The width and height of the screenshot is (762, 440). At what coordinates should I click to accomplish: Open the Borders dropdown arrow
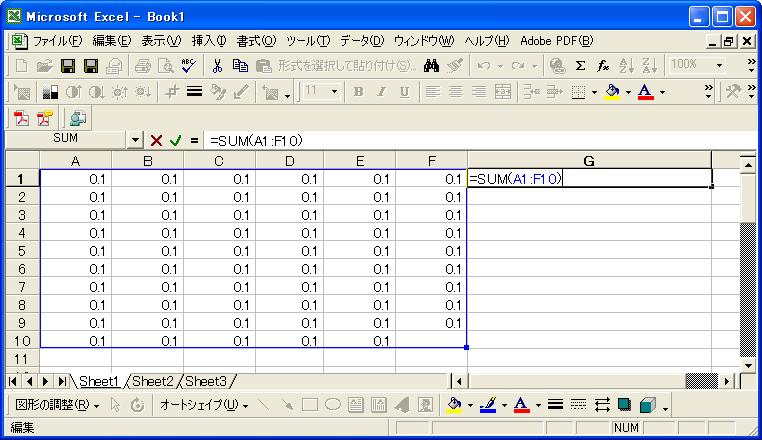(594, 92)
